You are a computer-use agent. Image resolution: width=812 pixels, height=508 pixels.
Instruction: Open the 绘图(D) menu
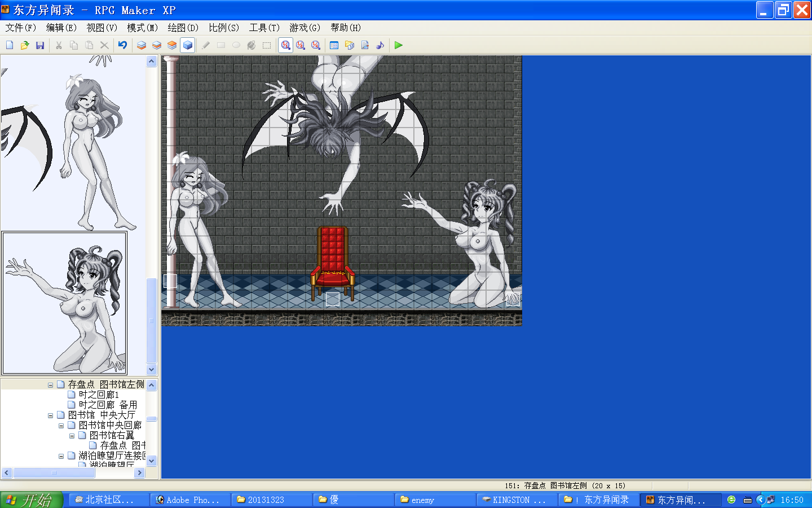tap(183, 28)
